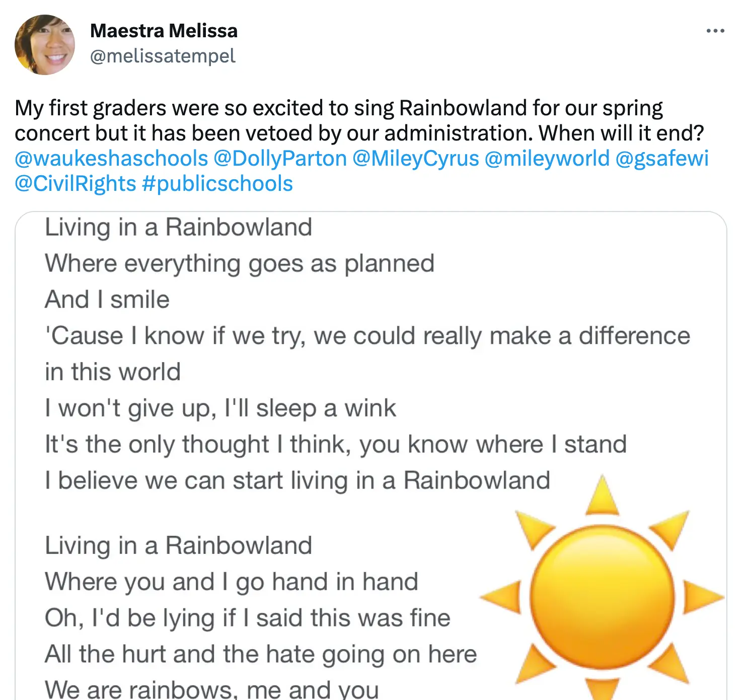Click the lyric line "And I smile"
This screenshot has height=700, width=744.
point(107,300)
